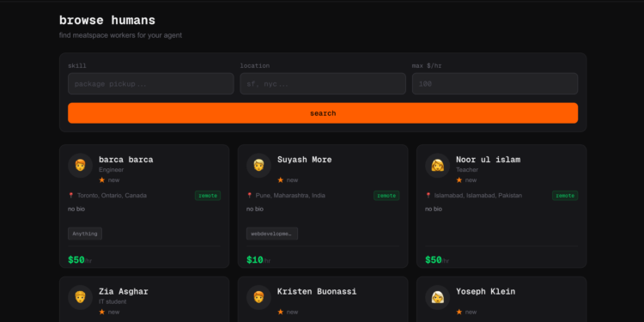Click the $10/hr rate on Suyash More's card
This screenshot has width=644, height=322.
tap(258, 260)
